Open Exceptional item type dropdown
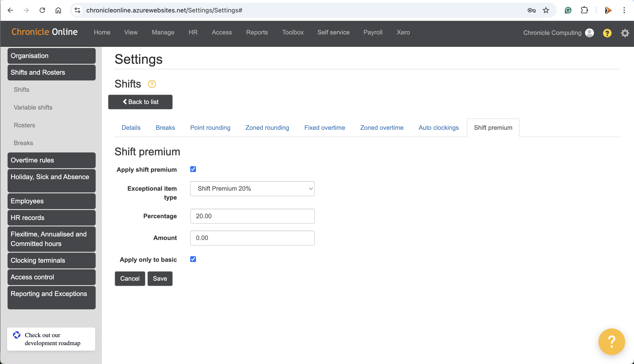The image size is (634, 364). click(x=252, y=188)
